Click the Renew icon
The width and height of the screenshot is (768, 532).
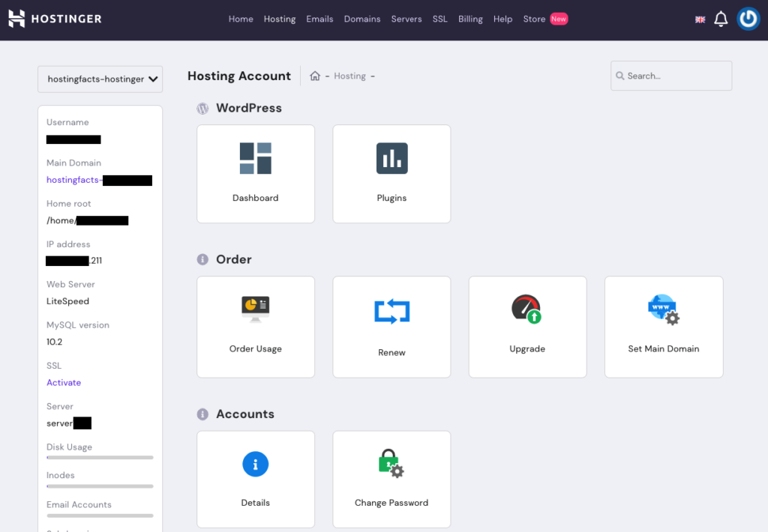(391, 311)
